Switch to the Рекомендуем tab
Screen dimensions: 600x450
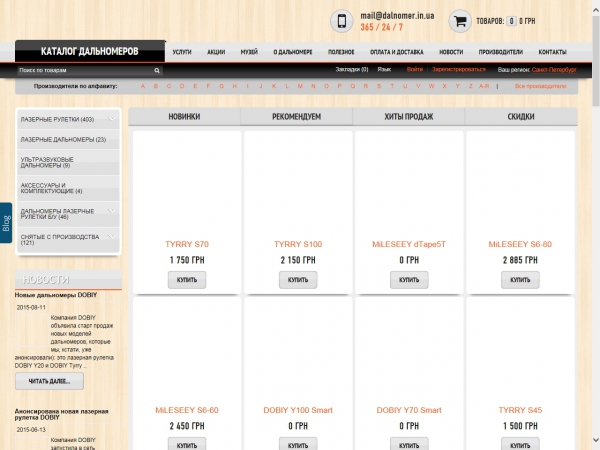coord(297,117)
